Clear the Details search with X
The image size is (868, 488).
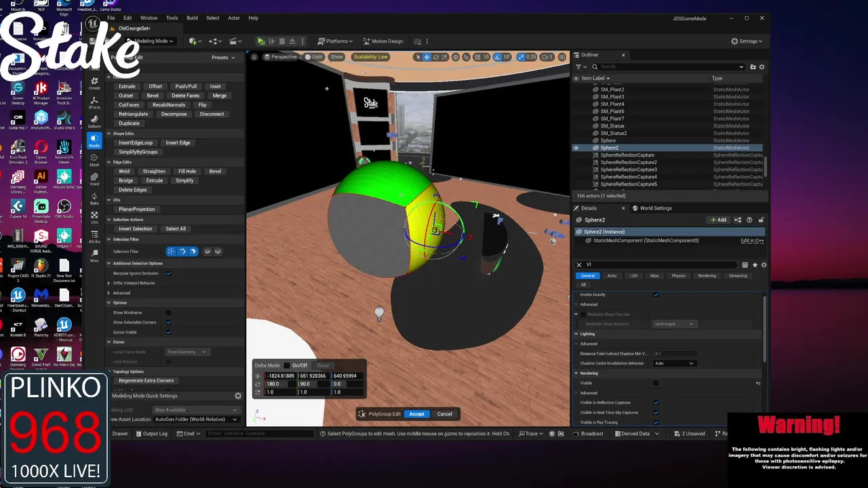pos(578,265)
